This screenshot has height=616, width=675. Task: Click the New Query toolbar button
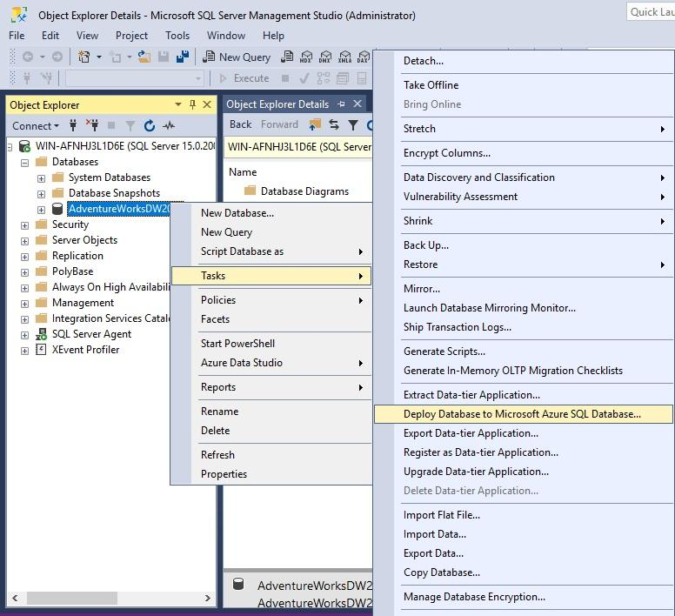click(237, 57)
